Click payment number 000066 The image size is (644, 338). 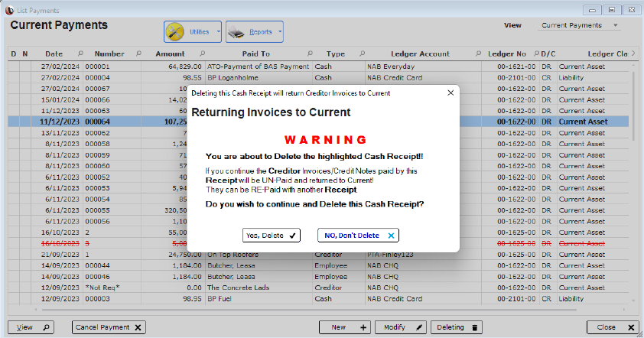[x=97, y=100]
